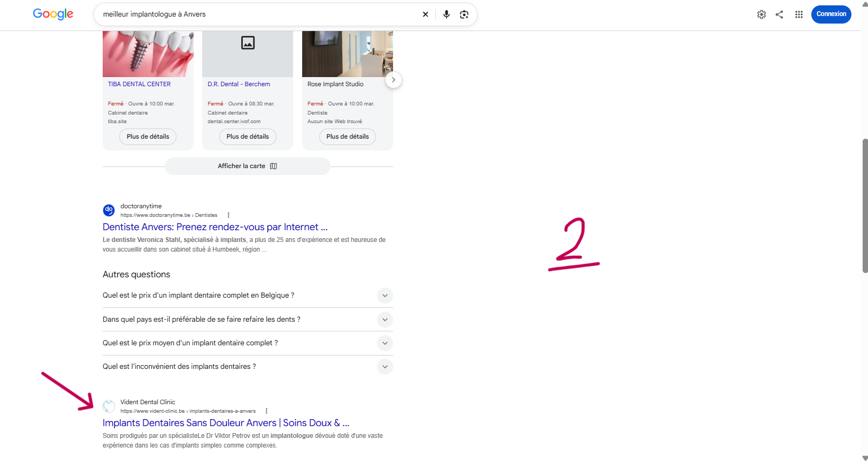Open the Rose Implant Studio photo

pyautogui.click(x=348, y=54)
